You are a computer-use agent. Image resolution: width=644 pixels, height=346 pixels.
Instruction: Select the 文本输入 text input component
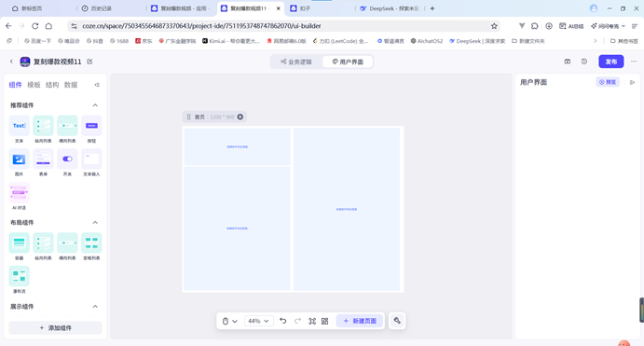point(91,159)
